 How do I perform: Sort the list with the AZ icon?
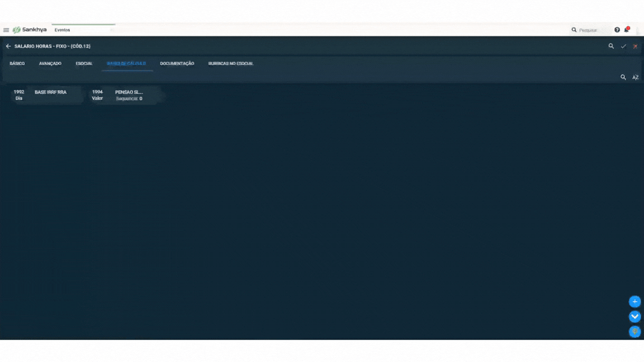click(636, 77)
